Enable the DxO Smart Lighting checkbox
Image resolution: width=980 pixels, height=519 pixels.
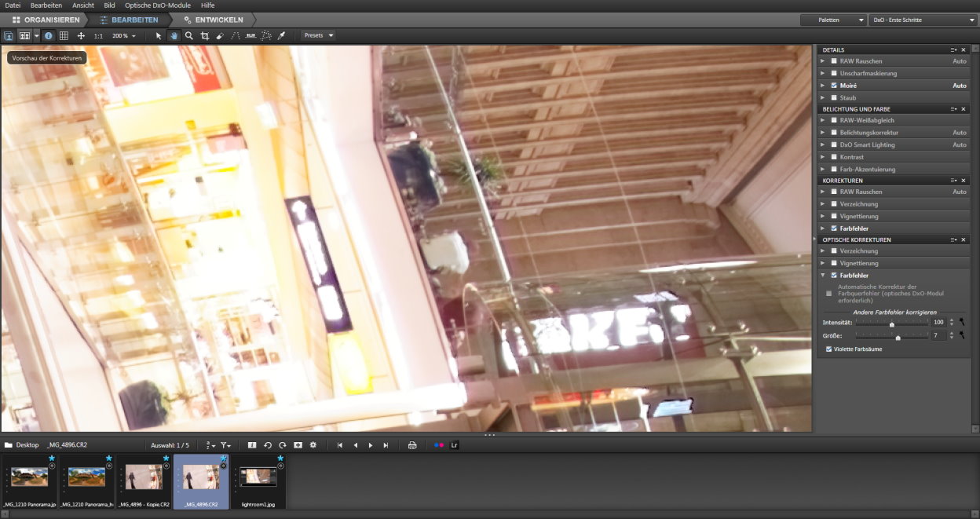(x=833, y=144)
